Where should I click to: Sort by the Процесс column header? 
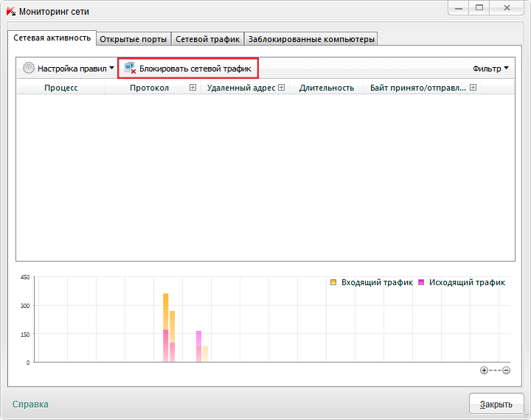click(x=61, y=88)
